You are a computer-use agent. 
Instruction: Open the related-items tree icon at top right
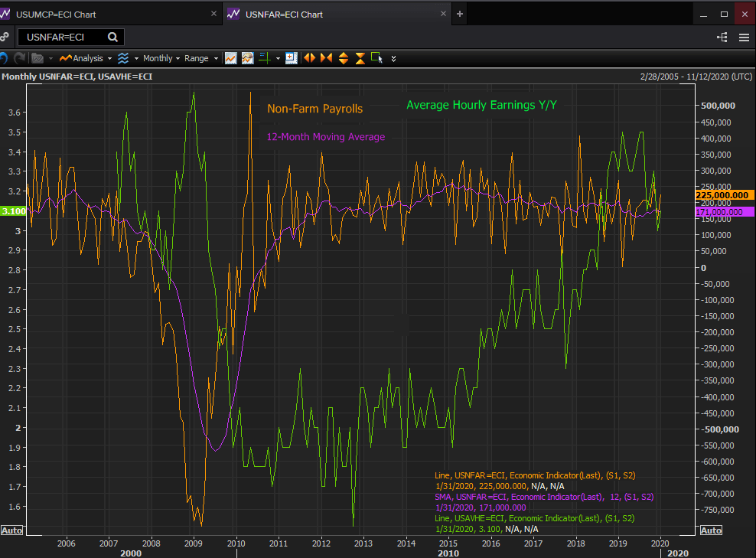click(x=722, y=37)
